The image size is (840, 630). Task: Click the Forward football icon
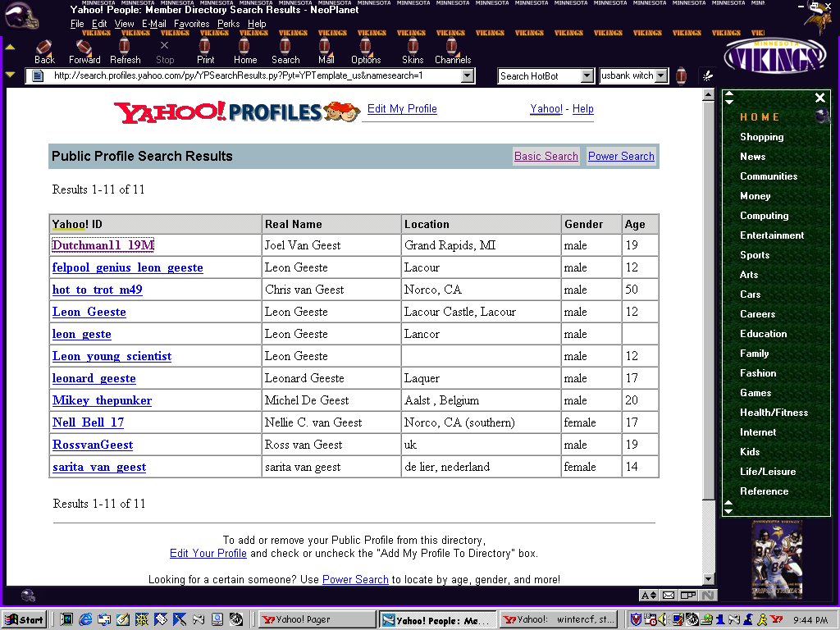(x=84, y=52)
